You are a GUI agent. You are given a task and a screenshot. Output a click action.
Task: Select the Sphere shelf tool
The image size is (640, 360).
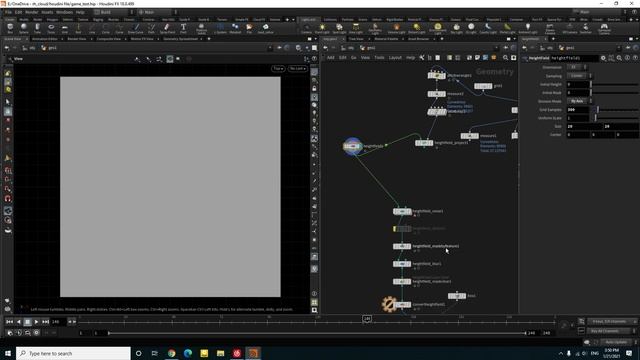click(x=24, y=28)
